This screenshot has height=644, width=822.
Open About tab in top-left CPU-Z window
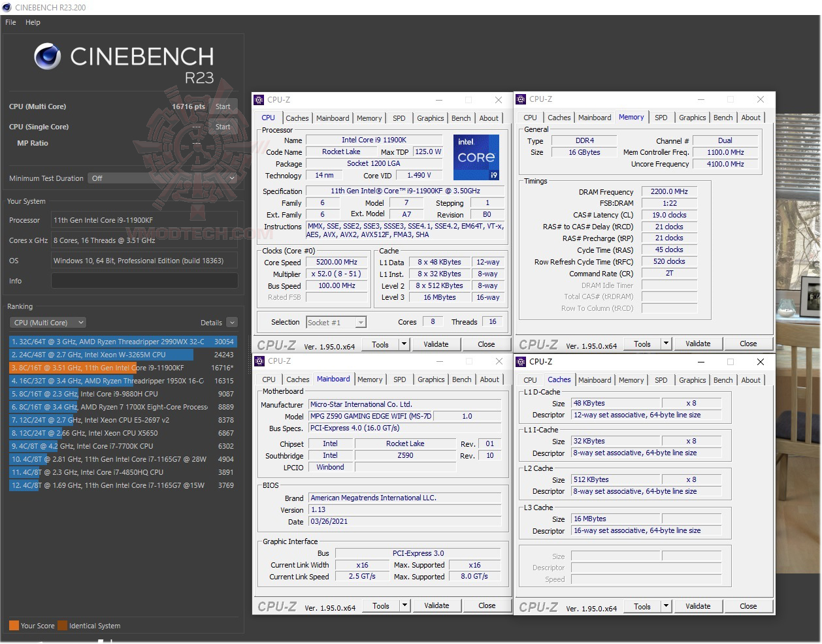[489, 118]
